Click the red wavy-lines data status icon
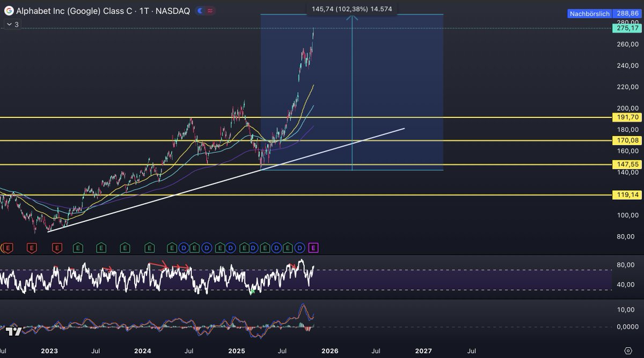 pyautogui.click(x=209, y=11)
